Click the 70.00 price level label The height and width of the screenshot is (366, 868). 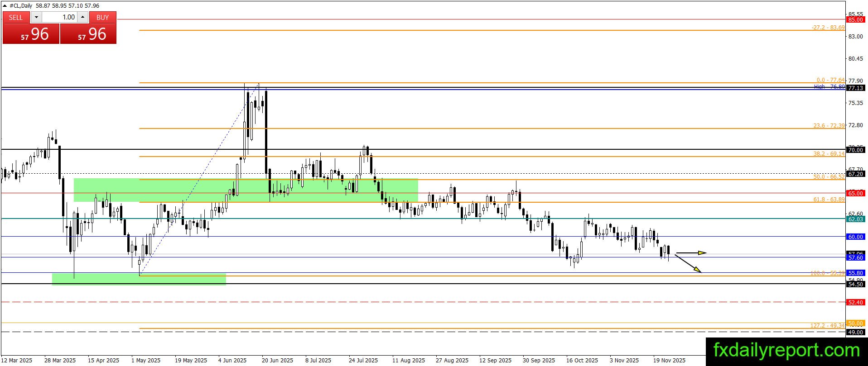[x=855, y=150]
